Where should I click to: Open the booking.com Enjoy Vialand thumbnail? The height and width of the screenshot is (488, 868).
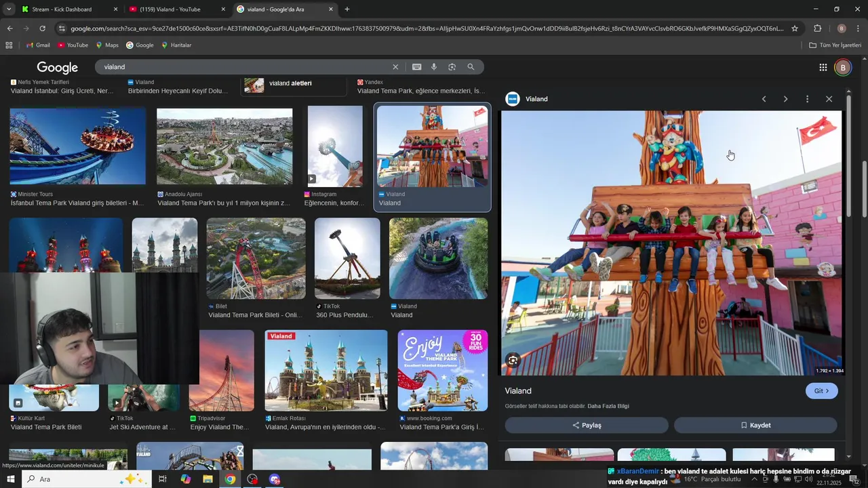442,370
